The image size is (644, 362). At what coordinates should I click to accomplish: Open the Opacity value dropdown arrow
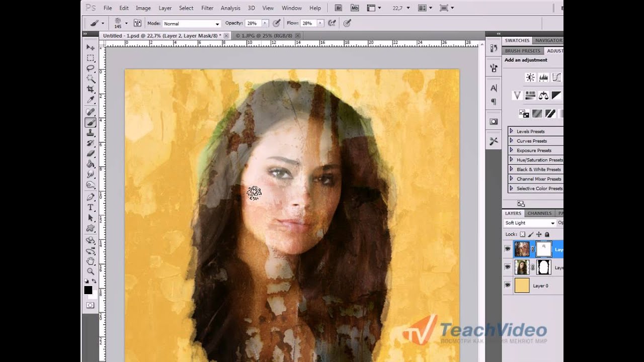click(x=265, y=23)
